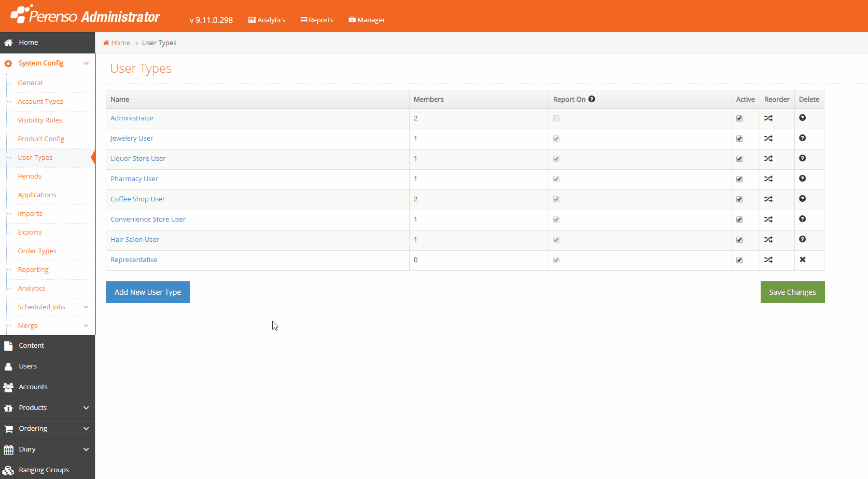
Task: Click the Accounts group icon in sidebar
Action: 8,387
